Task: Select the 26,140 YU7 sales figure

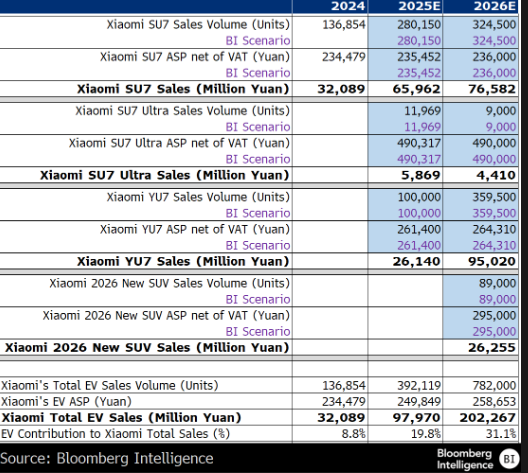Action: point(416,262)
